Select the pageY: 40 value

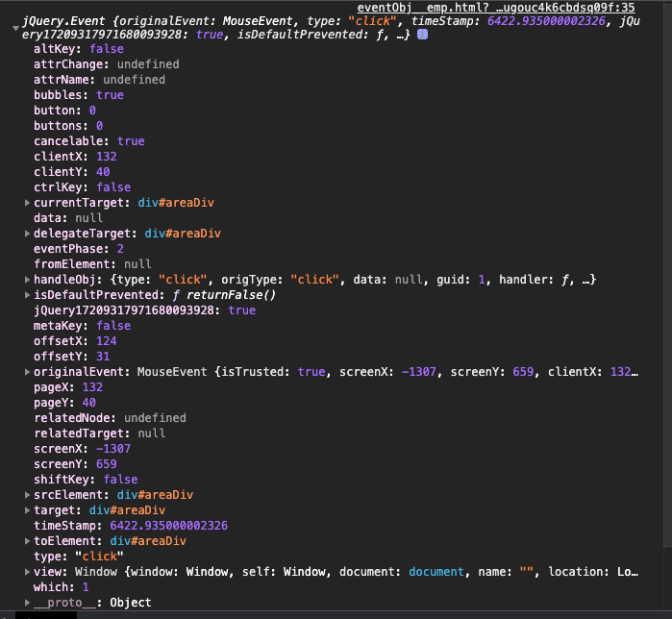(x=89, y=403)
